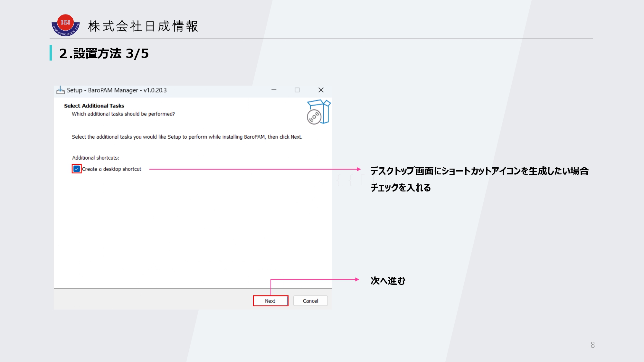
Task: Minimize the Setup window
Action: coord(274,90)
